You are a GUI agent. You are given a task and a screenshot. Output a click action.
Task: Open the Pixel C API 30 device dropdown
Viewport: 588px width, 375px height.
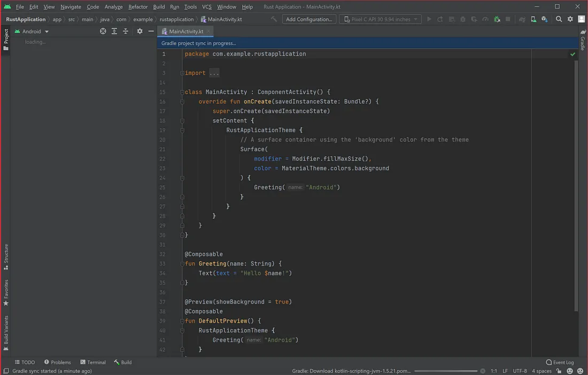tap(380, 19)
